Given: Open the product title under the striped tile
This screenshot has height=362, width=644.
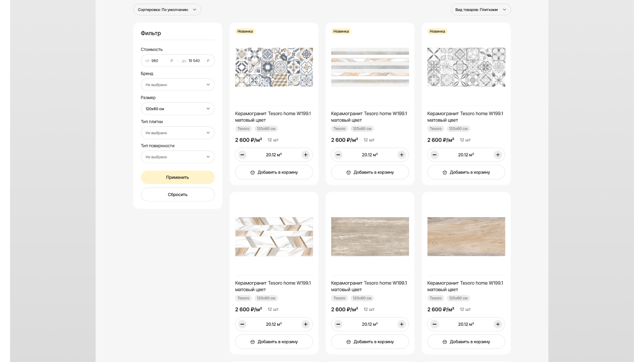Looking at the screenshot, I should [x=369, y=117].
